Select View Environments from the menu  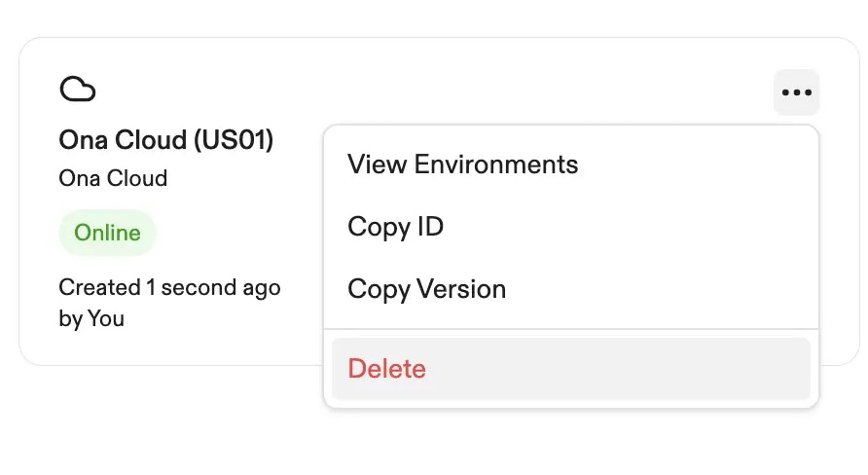click(x=462, y=164)
